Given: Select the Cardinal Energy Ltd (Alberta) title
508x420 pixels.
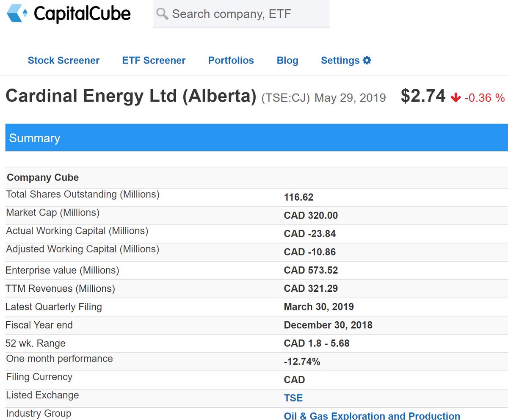Looking at the screenshot, I should [131, 96].
